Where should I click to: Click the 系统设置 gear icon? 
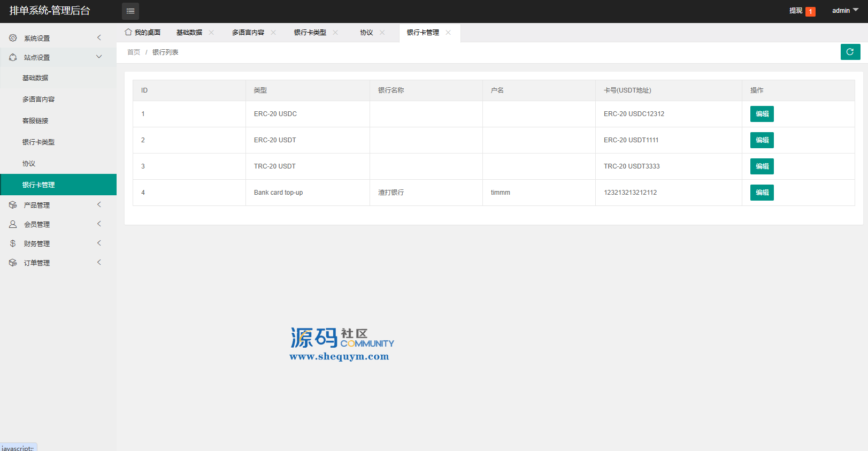13,38
